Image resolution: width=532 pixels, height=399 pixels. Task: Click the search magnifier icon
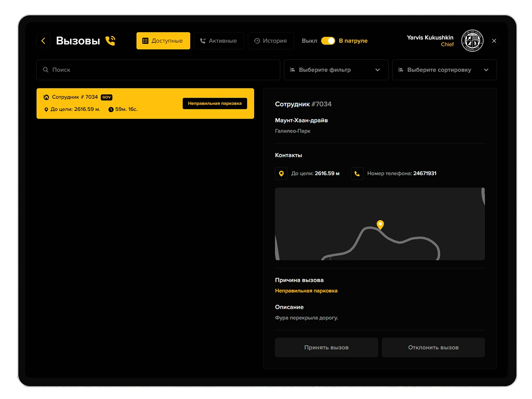46,70
